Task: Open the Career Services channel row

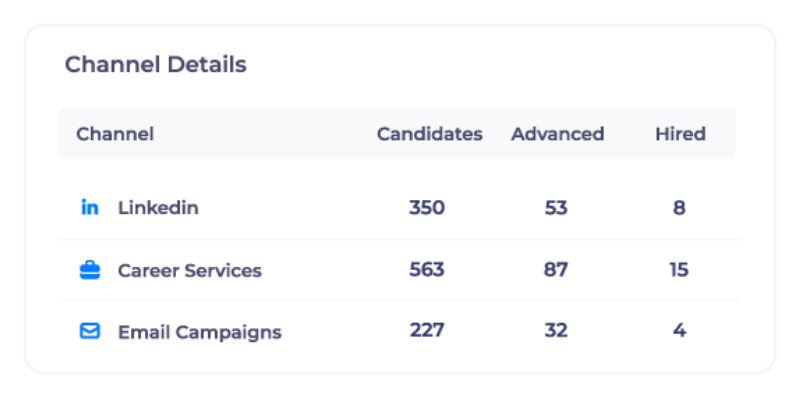Action: click(189, 270)
